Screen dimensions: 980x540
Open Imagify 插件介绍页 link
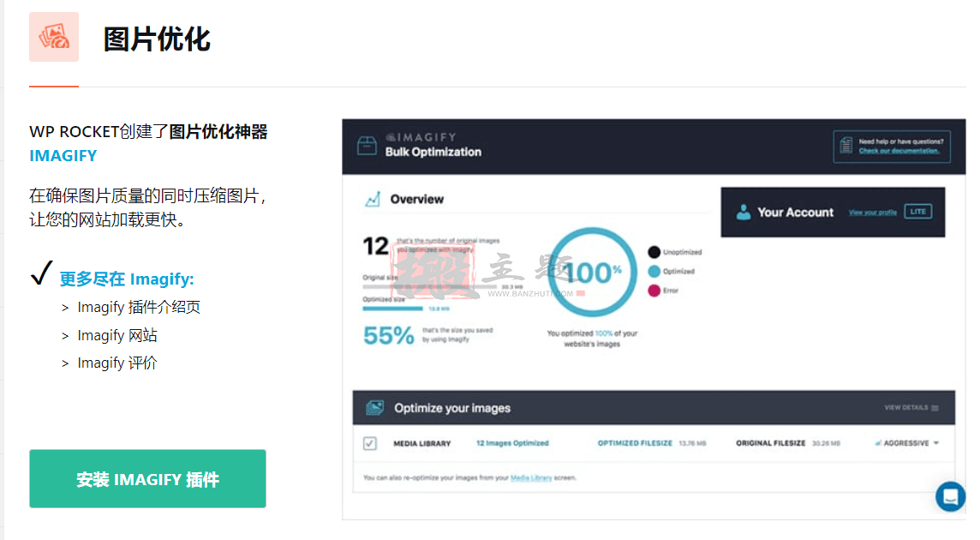pos(139,307)
